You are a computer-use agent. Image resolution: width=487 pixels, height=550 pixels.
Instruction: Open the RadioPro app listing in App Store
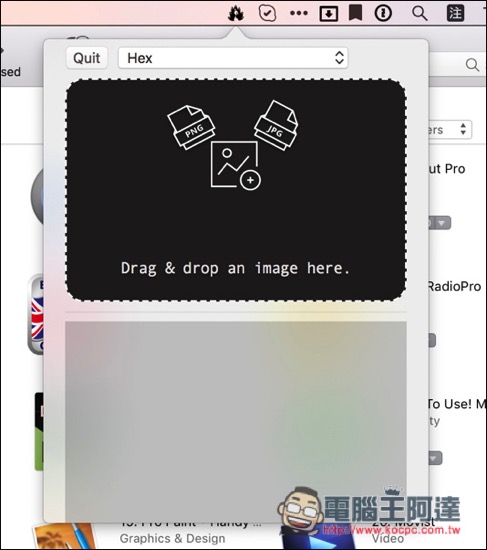pos(454,287)
